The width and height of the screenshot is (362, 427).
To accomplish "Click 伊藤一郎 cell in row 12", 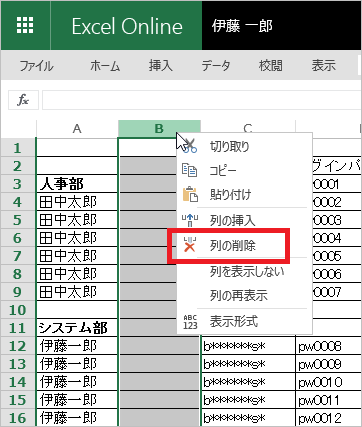I will coord(77,346).
